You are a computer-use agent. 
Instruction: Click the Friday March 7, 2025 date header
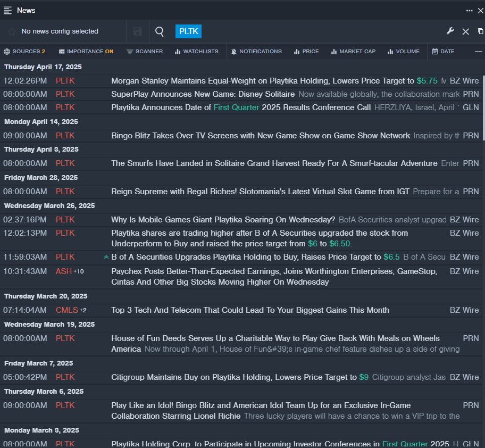coord(39,363)
